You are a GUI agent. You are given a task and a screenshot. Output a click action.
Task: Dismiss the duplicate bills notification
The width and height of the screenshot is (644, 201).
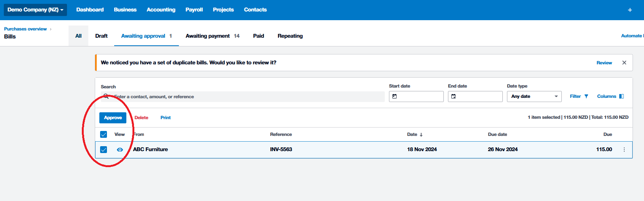coord(624,63)
